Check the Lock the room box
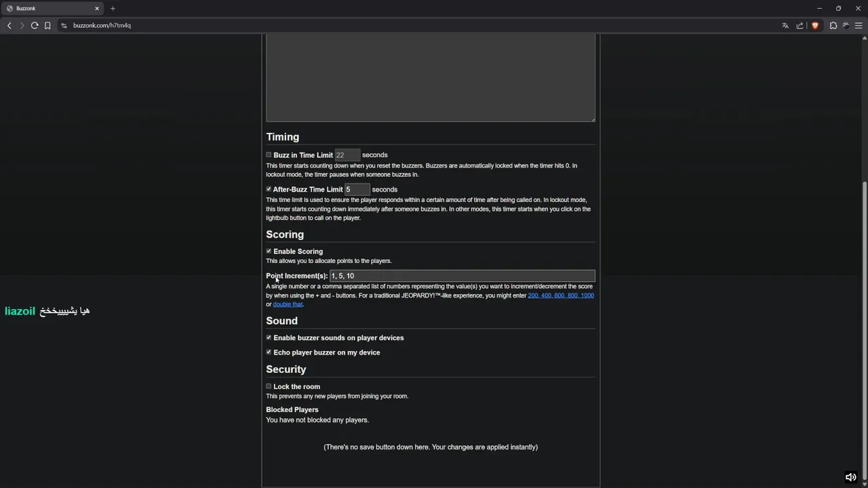 click(x=269, y=386)
